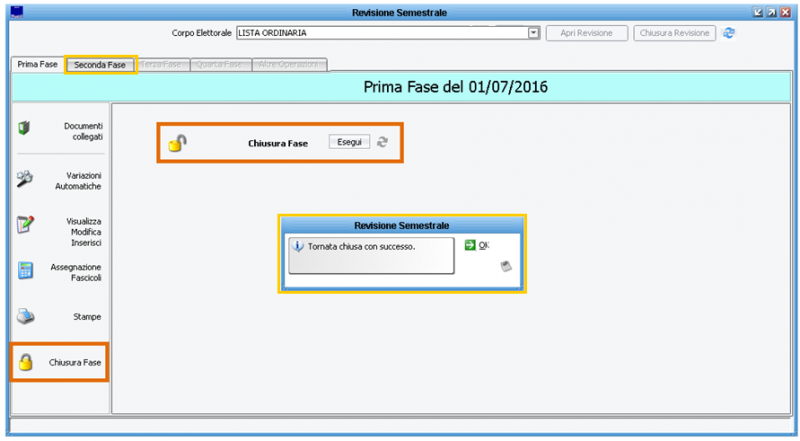Click the Stampe printer icon
The height and width of the screenshot is (441, 800).
(25, 316)
